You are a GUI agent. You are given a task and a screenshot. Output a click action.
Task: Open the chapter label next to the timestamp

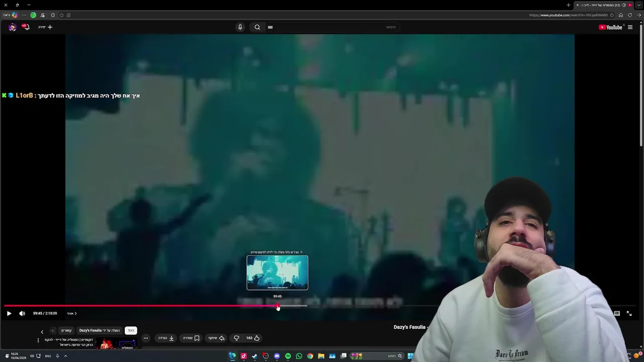click(71, 313)
